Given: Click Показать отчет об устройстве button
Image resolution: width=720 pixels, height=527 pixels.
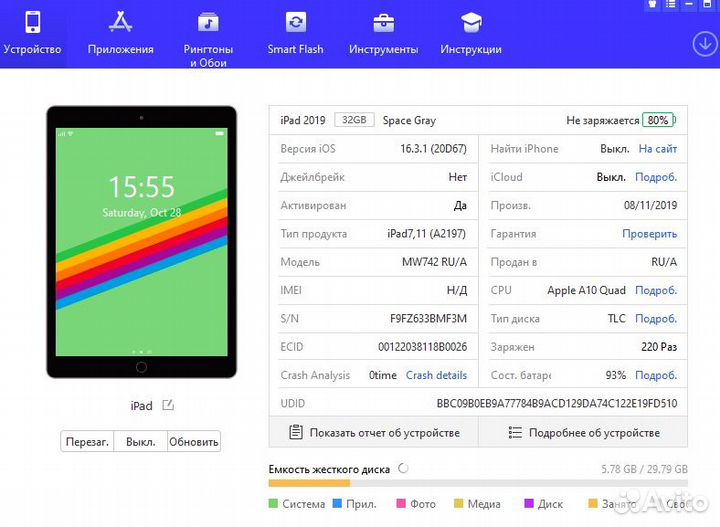Looking at the screenshot, I should coord(374,432).
